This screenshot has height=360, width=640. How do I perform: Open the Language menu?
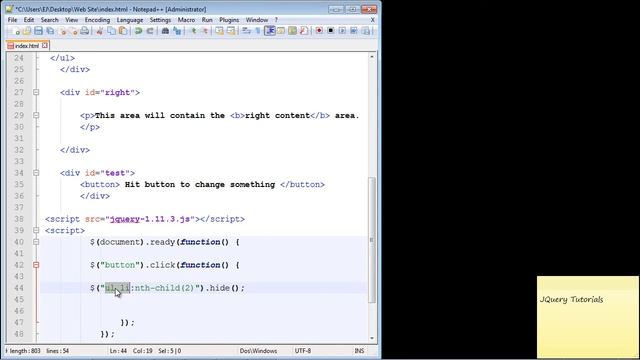click(x=130, y=20)
